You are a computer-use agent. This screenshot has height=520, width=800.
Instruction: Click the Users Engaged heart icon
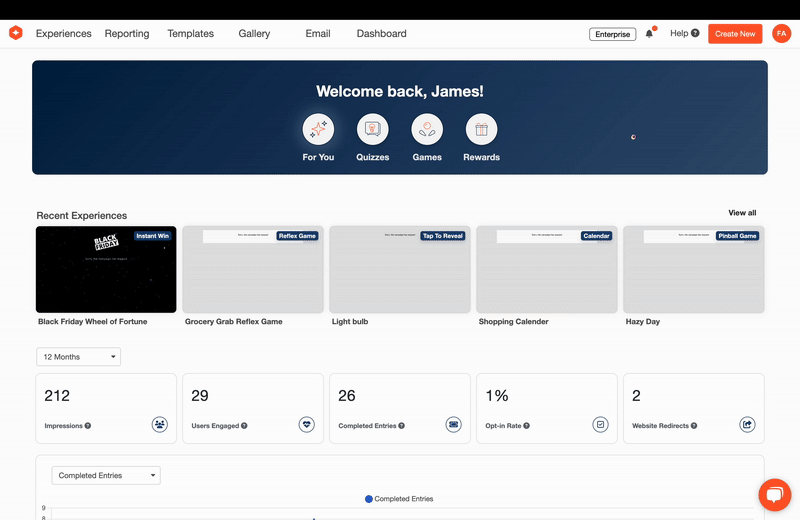pos(307,425)
